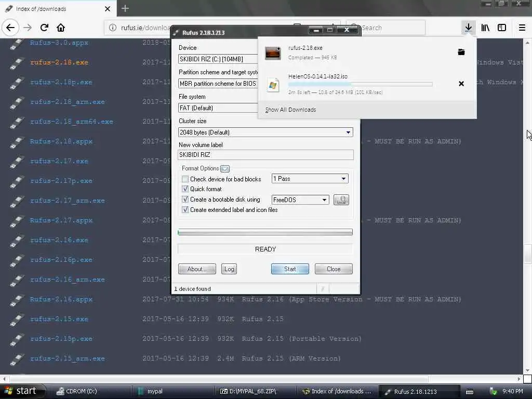Toggle Create a bootable disk using checkbox
The image size is (532, 399).
click(185, 199)
